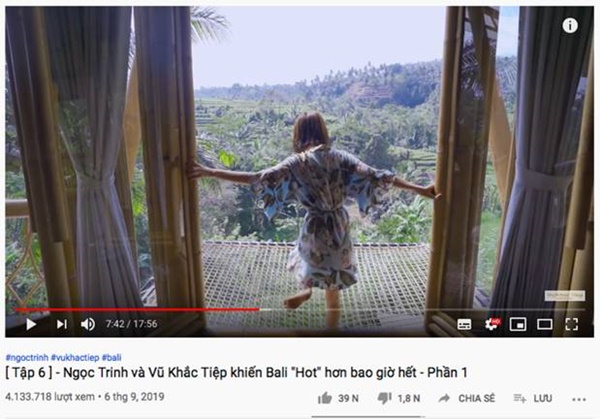
Task: Open the HD settings gear
Action: click(x=492, y=324)
